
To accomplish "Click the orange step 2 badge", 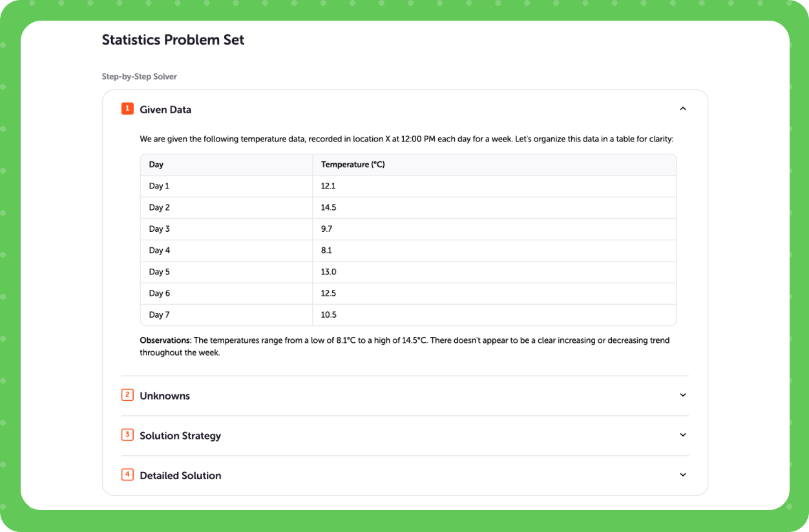I will point(127,394).
